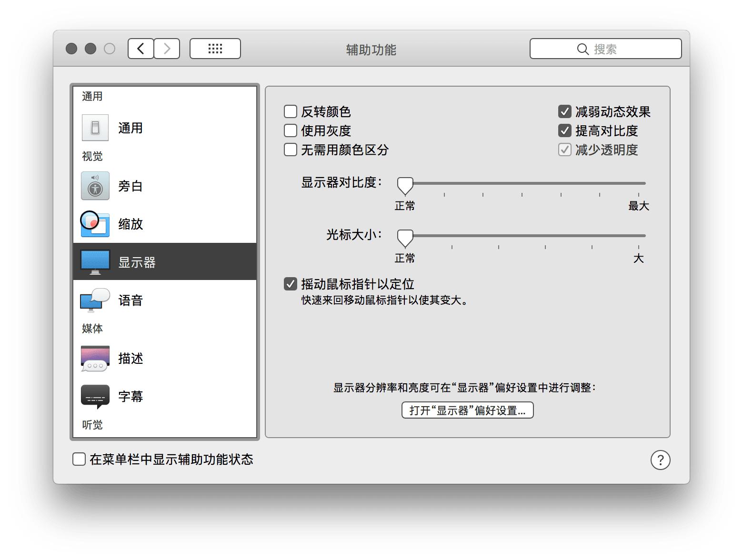The image size is (743, 560).
Task: Open help with the question mark
Action: (660, 460)
